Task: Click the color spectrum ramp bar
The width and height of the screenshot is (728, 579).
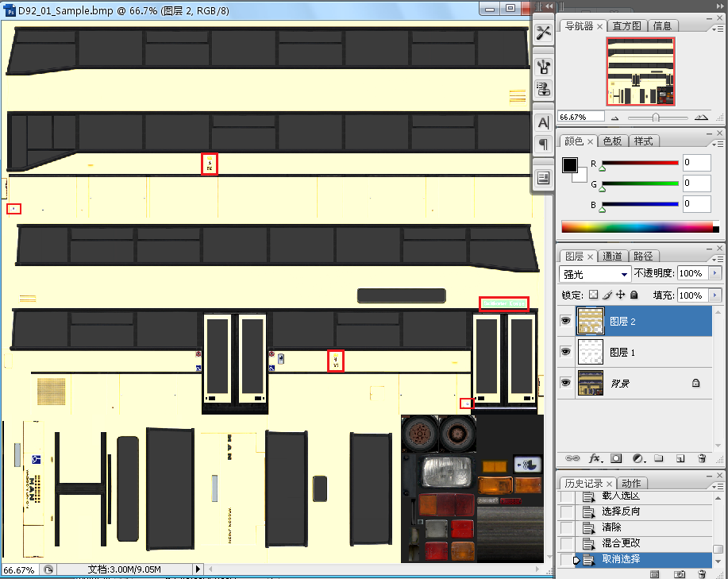Action: coord(640,227)
